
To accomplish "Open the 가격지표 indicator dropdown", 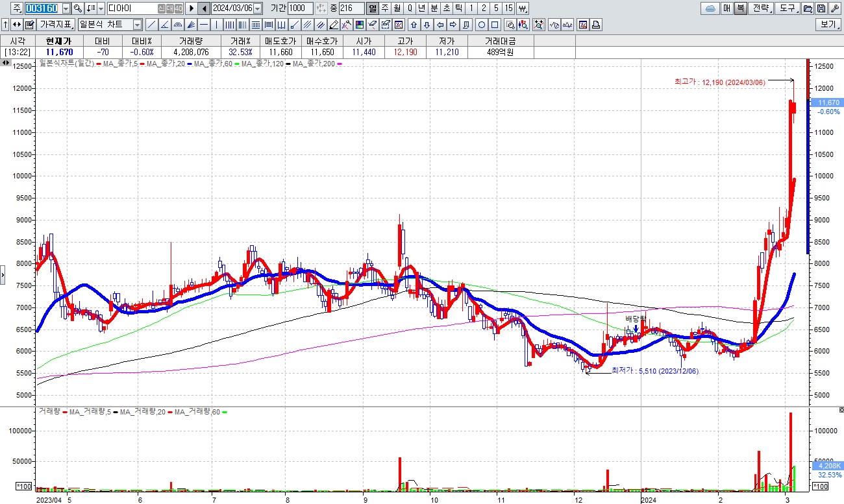I will click(55, 25).
